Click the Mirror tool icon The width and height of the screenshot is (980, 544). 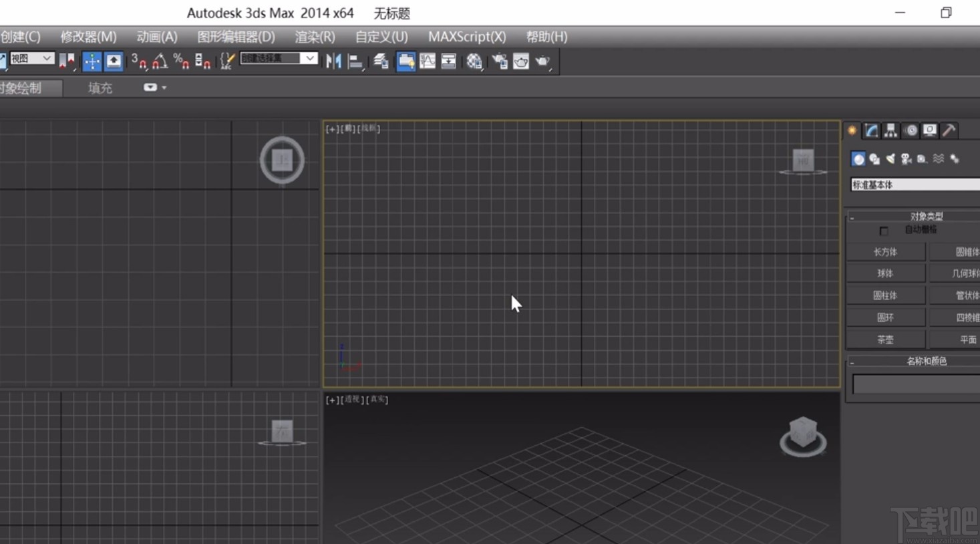(333, 61)
